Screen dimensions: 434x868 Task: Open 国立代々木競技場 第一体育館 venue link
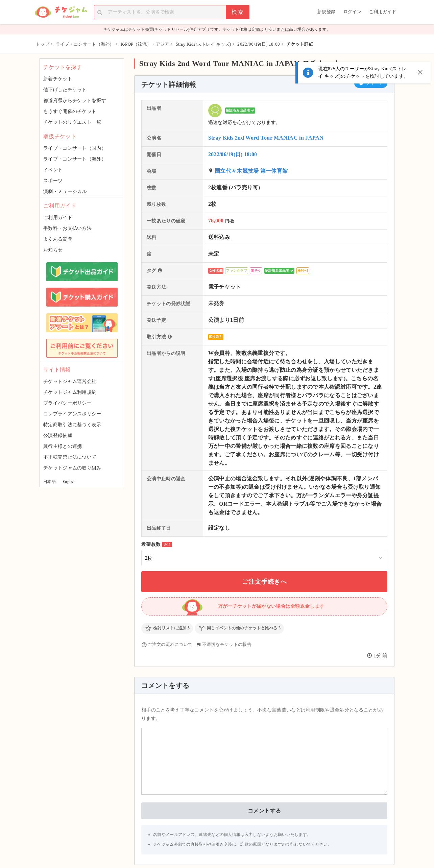click(251, 171)
